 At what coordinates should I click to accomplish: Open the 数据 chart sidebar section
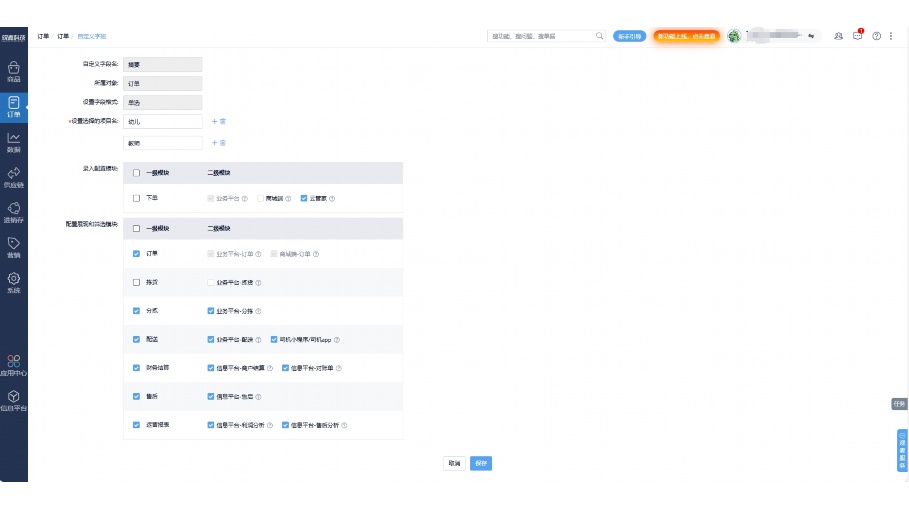click(13, 143)
